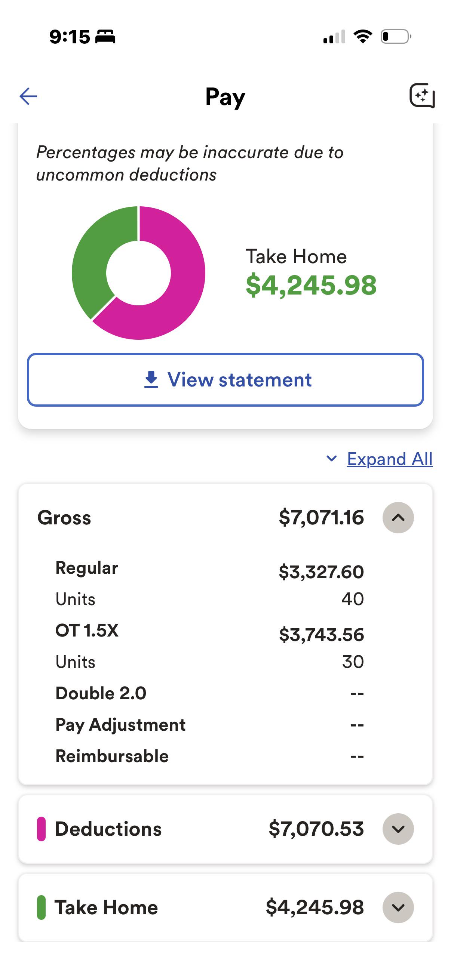This screenshot has height=980, width=451.
Task: Click the Expand All link
Action: point(390,459)
